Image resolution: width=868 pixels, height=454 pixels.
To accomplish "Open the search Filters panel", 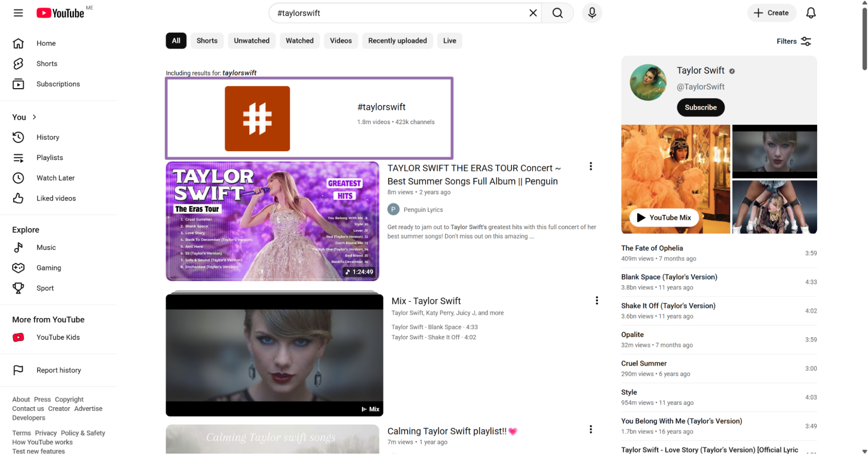I will click(x=794, y=41).
